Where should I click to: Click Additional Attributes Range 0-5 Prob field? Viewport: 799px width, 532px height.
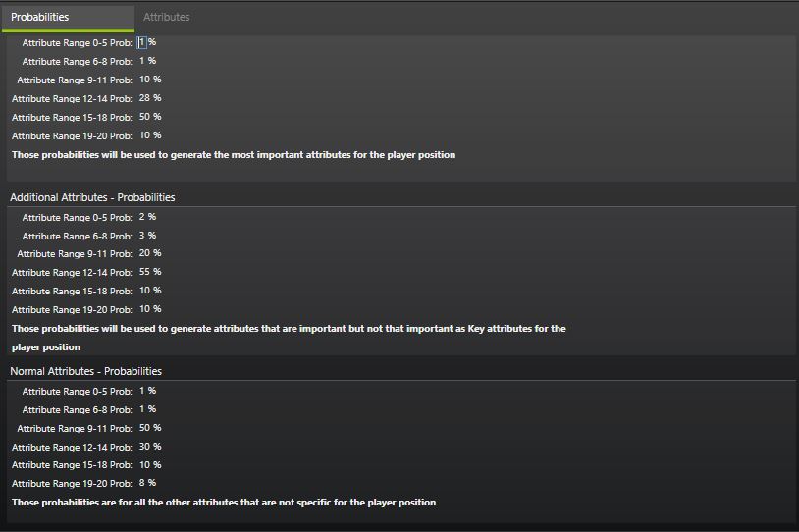pyautogui.click(x=142, y=217)
